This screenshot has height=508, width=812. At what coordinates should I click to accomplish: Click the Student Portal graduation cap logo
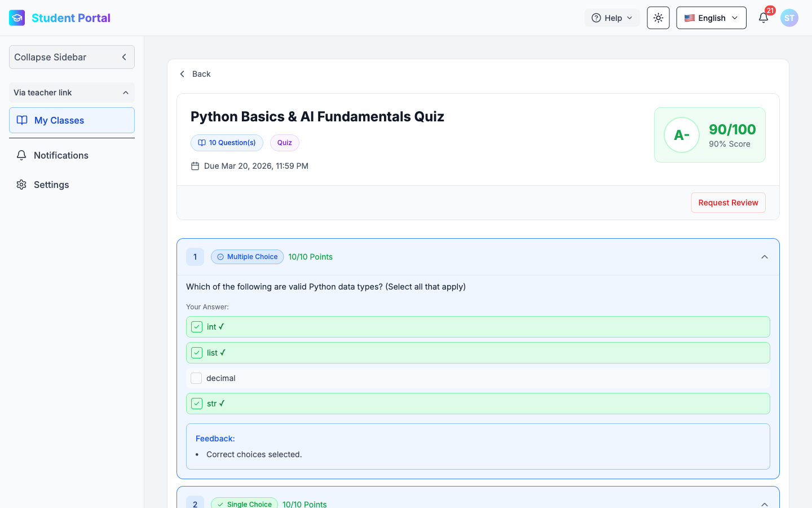pos(17,18)
